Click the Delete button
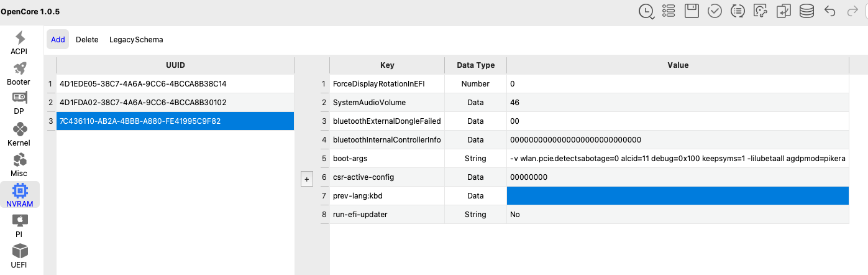The height and width of the screenshot is (275, 868). pyautogui.click(x=87, y=40)
